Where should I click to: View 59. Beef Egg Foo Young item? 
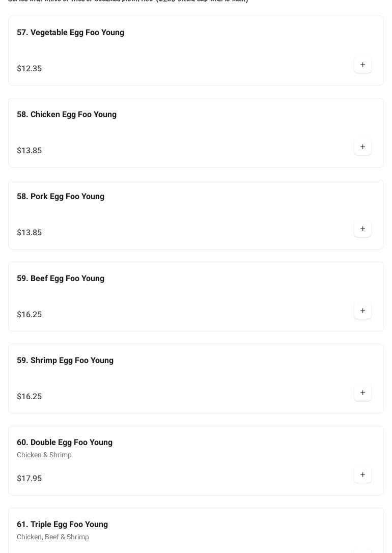click(61, 279)
